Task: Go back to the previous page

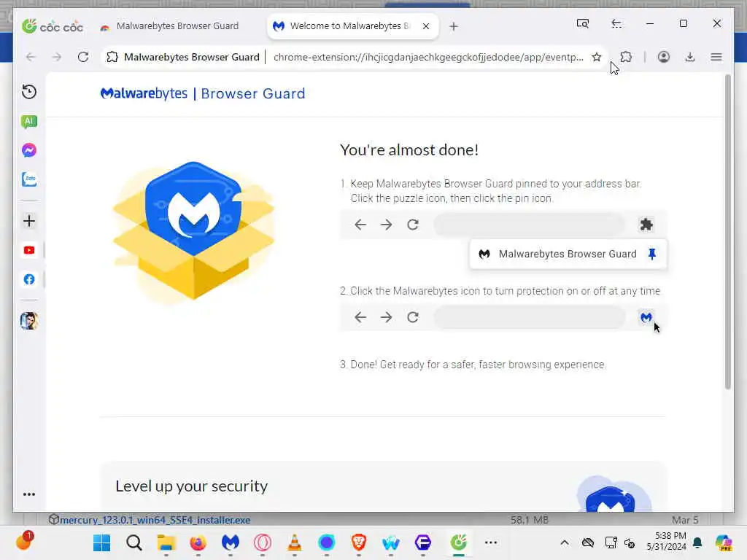Action: [31, 57]
